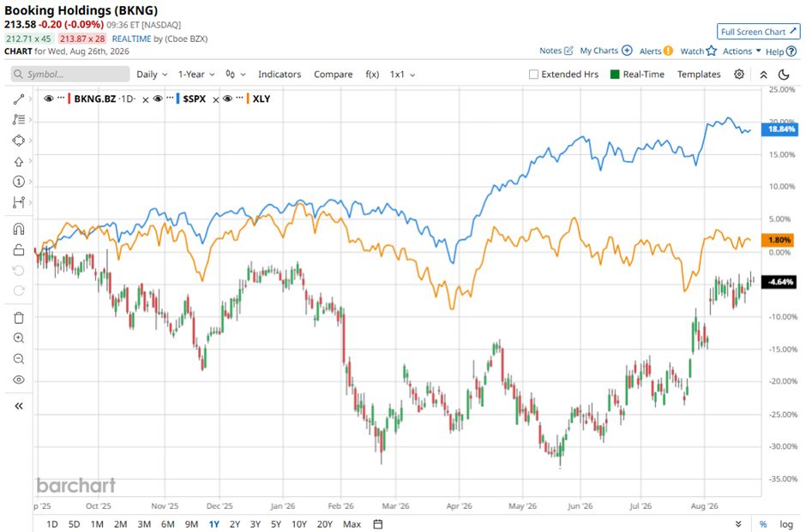Click the blue $SPX color bar
This screenshot has width=806, height=532.
177,99
